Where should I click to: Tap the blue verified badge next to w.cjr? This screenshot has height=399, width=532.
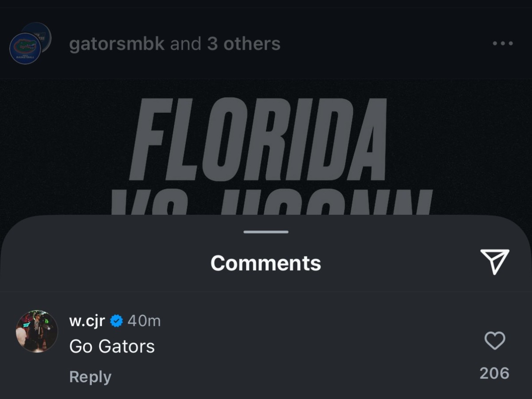[x=116, y=320]
